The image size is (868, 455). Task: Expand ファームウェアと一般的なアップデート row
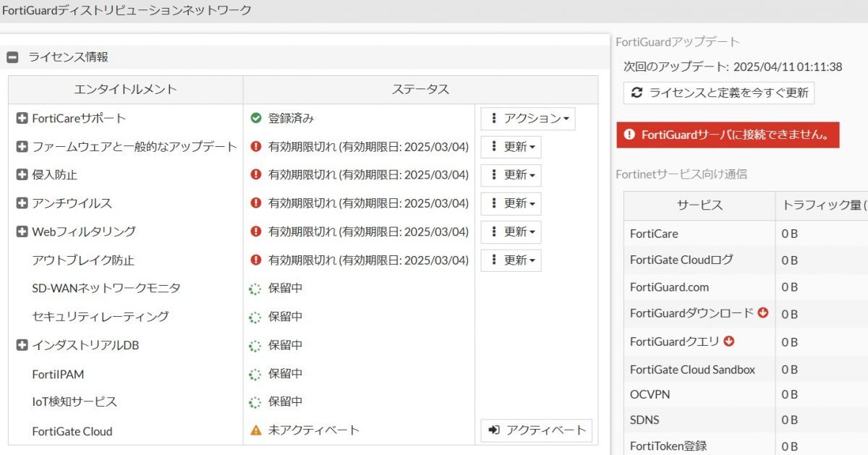click(x=22, y=147)
